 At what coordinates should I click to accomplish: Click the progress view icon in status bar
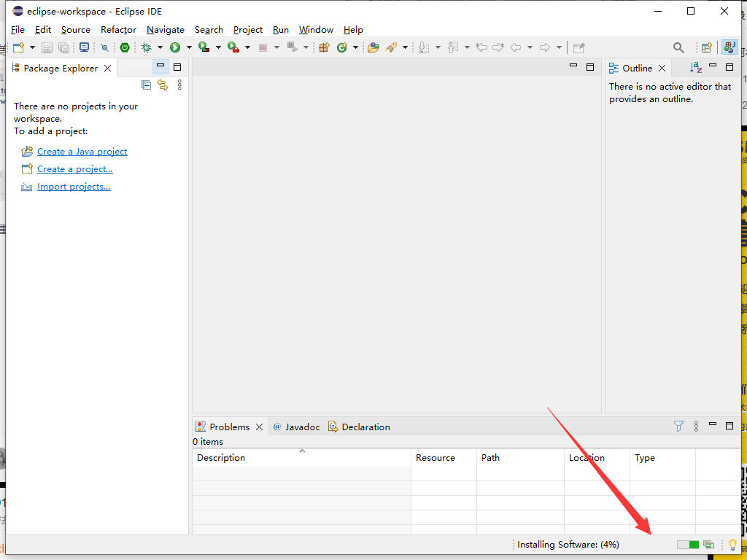(709, 544)
